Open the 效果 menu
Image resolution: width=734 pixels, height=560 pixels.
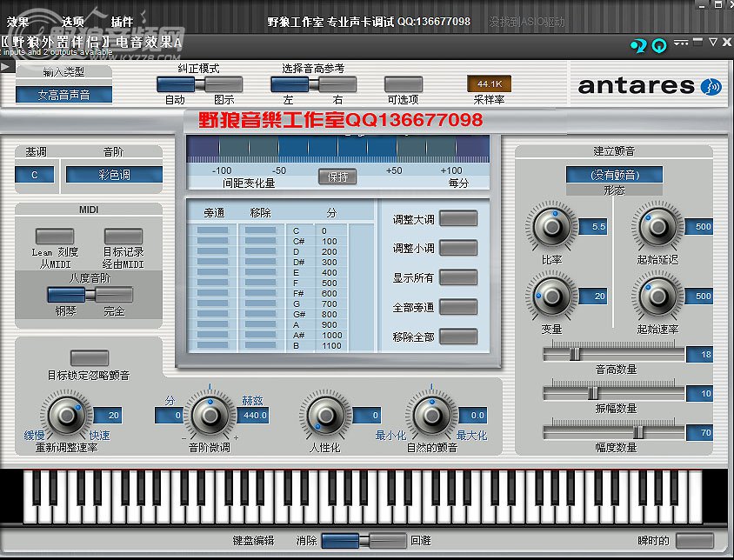(x=17, y=22)
